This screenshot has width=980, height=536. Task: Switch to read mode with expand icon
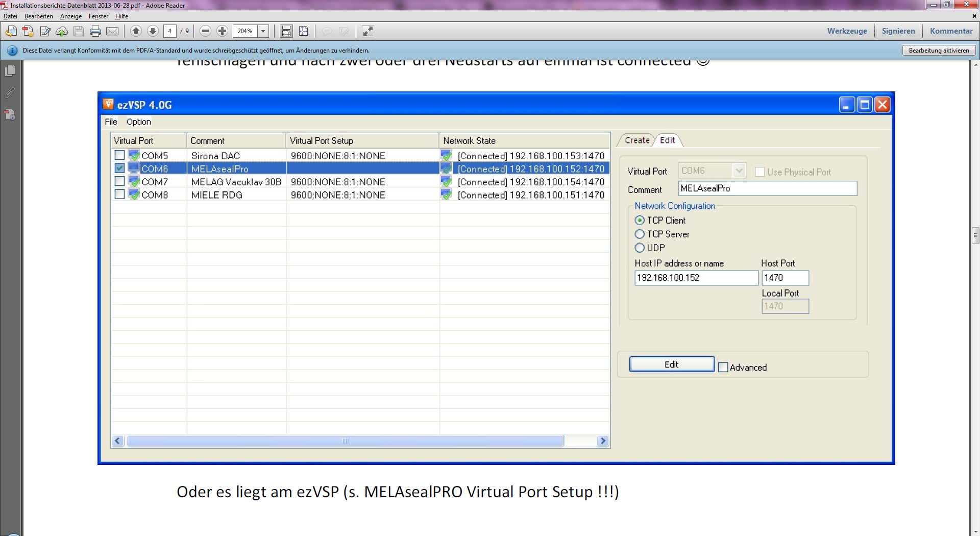[x=368, y=31]
